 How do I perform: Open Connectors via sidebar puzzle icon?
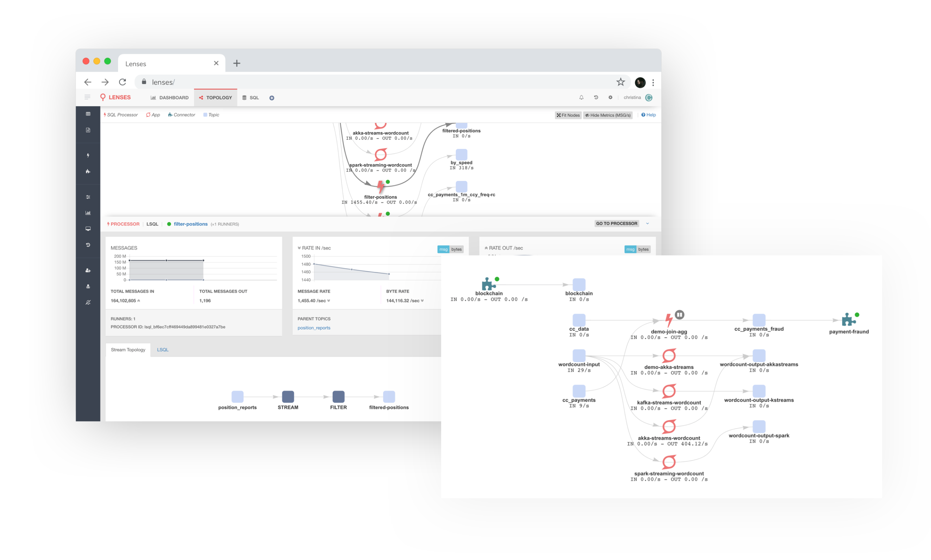click(x=88, y=171)
